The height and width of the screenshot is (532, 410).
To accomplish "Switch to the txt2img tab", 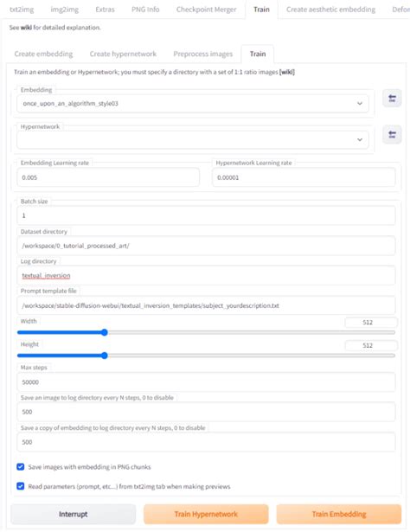I will pyautogui.click(x=22, y=10).
